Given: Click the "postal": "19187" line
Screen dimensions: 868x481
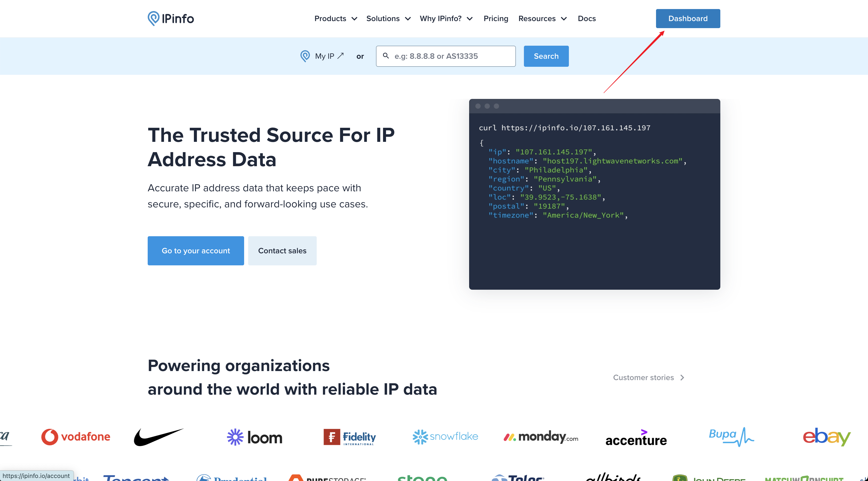Looking at the screenshot, I should coord(528,206).
